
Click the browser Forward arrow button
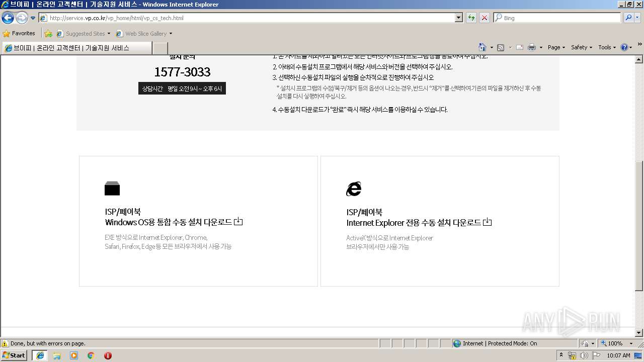click(x=22, y=18)
